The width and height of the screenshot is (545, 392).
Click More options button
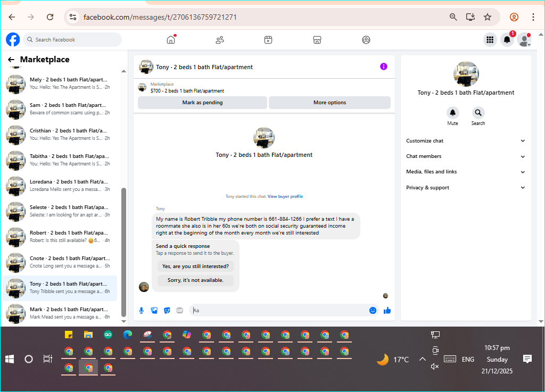click(x=329, y=103)
